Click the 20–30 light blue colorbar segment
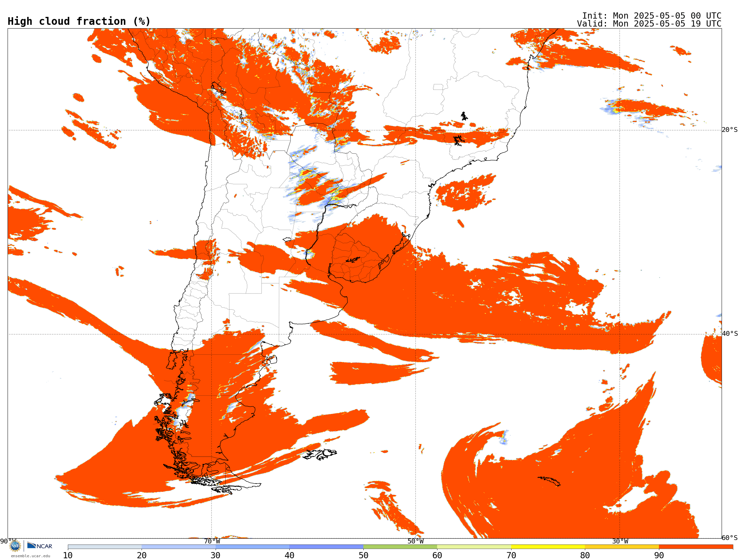 178,547
